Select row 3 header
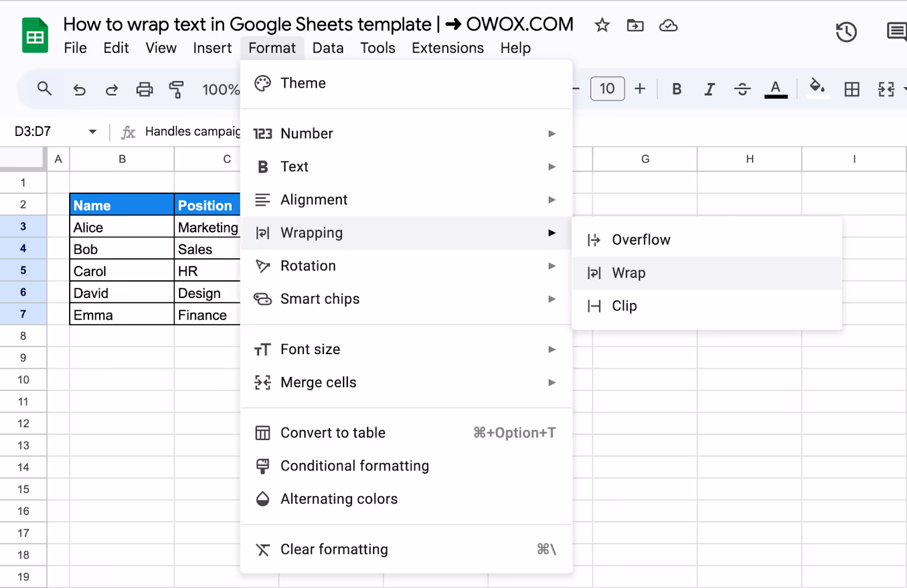Screen dimensions: 907x588 click(23, 227)
